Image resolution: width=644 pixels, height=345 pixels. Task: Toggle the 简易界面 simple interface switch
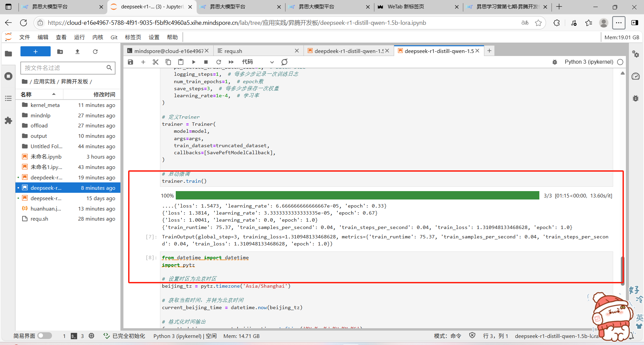tap(45, 336)
